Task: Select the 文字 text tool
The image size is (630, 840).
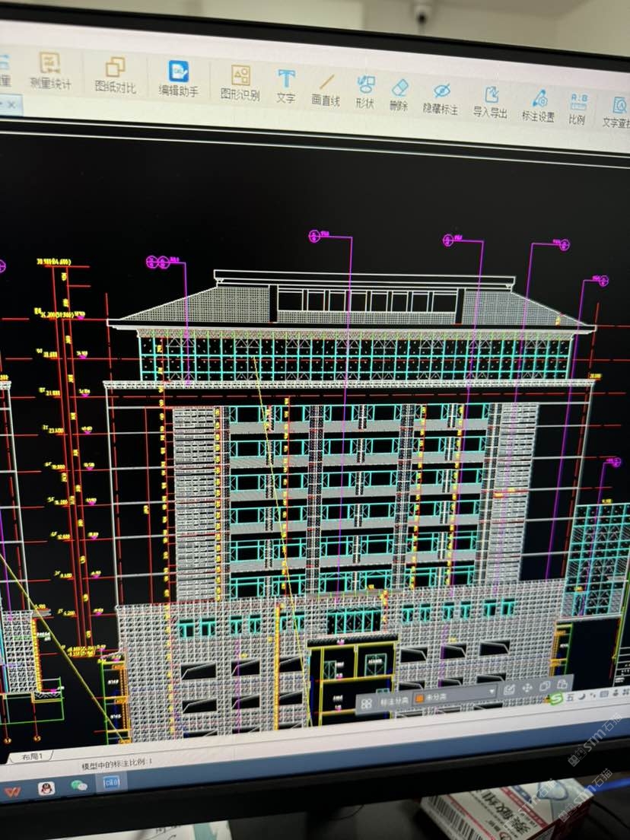Action: tap(286, 85)
